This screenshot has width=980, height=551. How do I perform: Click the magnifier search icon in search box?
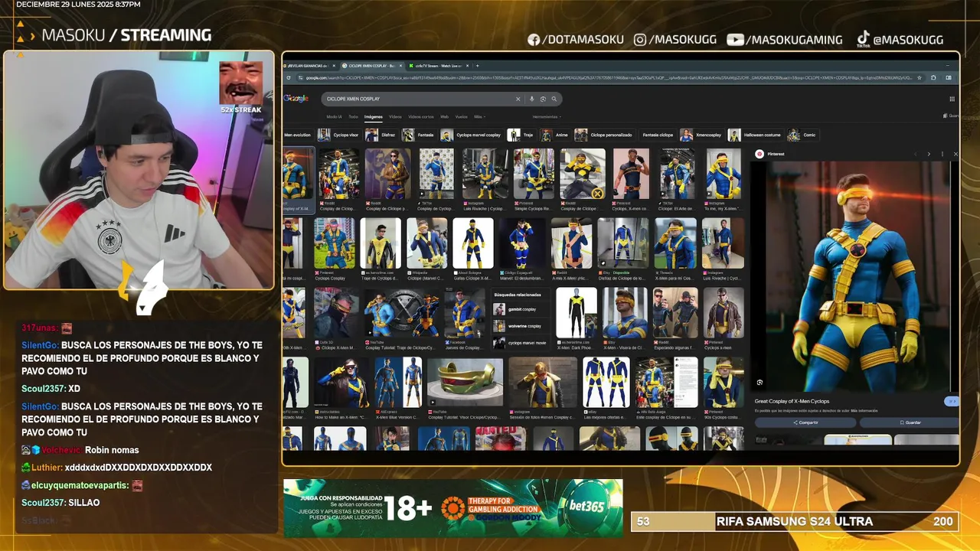click(x=554, y=99)
